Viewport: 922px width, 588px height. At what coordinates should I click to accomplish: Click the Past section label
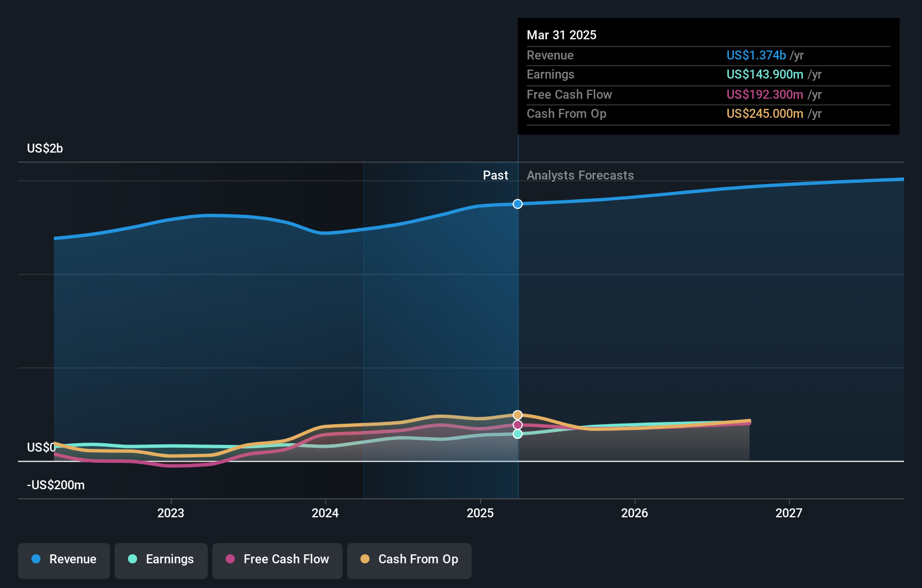pos(495,175)
